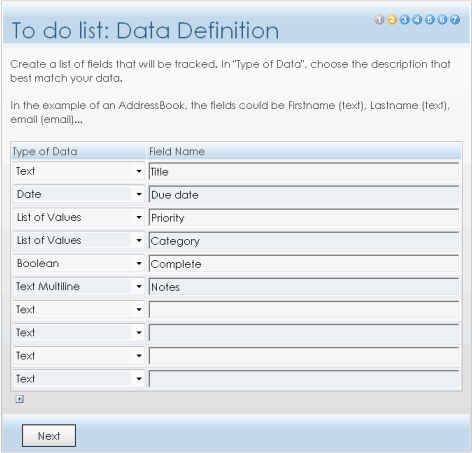Jump to wizard step 7 circle
472x453 pixels.
click(455, 20)
